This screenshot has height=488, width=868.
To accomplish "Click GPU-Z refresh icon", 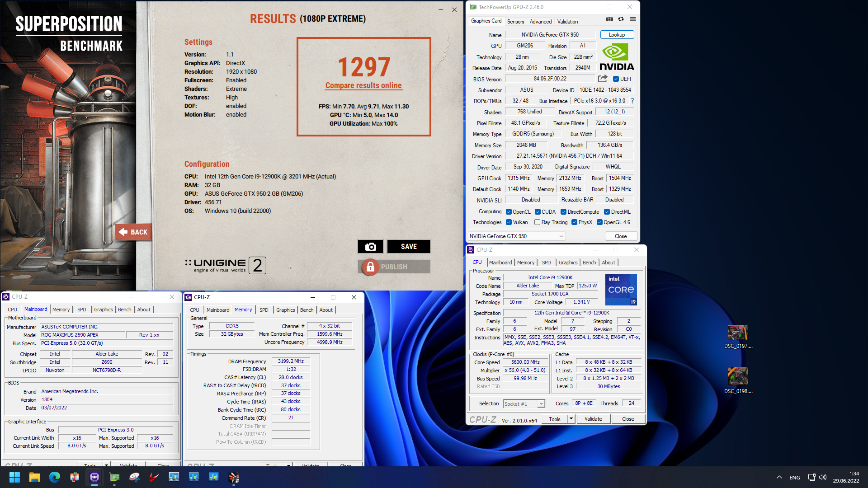I will 621,19.
